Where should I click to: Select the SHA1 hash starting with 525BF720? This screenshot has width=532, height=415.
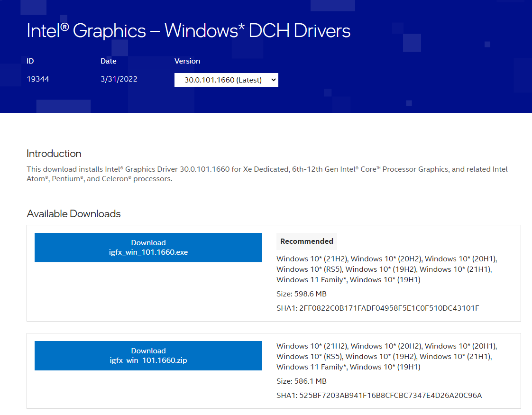point(391,396)
